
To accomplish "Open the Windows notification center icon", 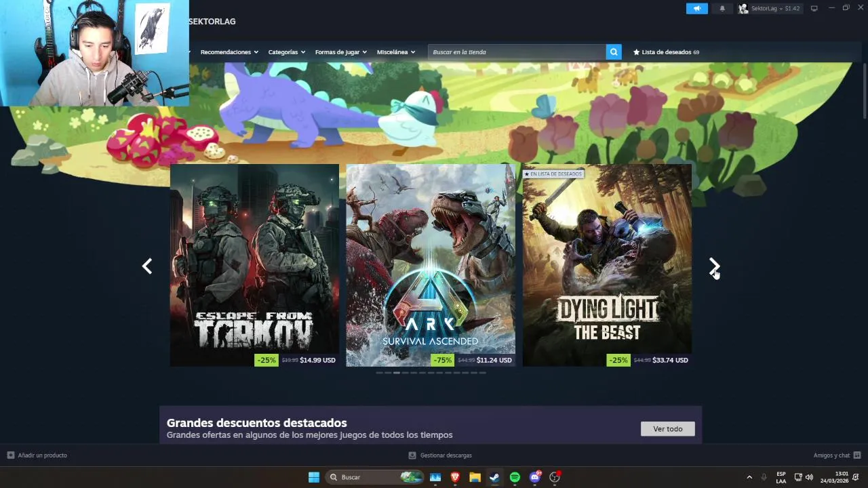I will coord(857,477).
